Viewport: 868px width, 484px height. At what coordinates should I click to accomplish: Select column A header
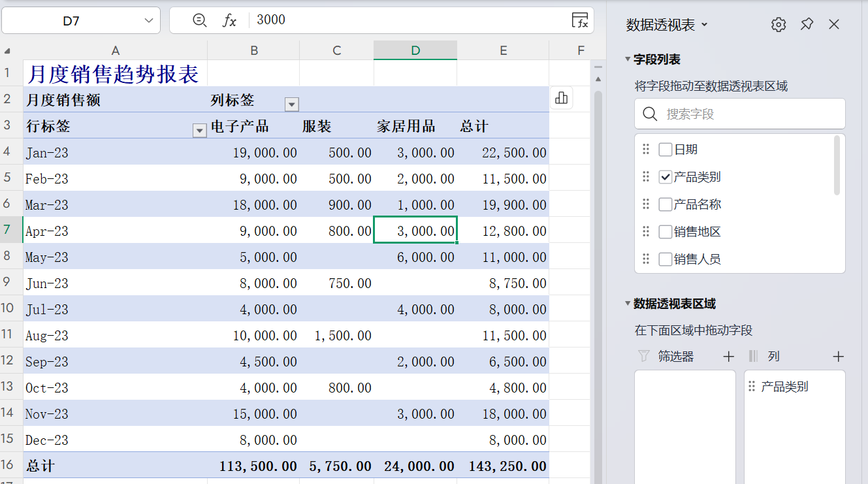tap(116, 50)
